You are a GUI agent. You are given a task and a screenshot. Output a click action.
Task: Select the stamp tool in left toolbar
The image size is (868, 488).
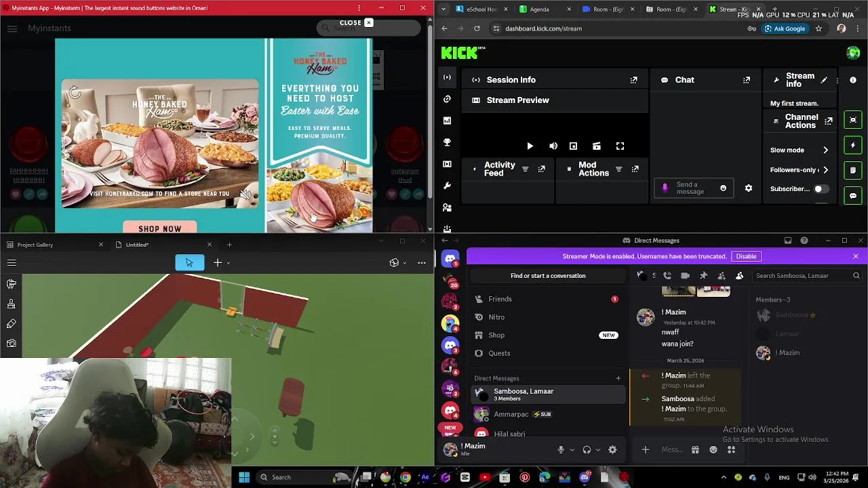(12, 304)
